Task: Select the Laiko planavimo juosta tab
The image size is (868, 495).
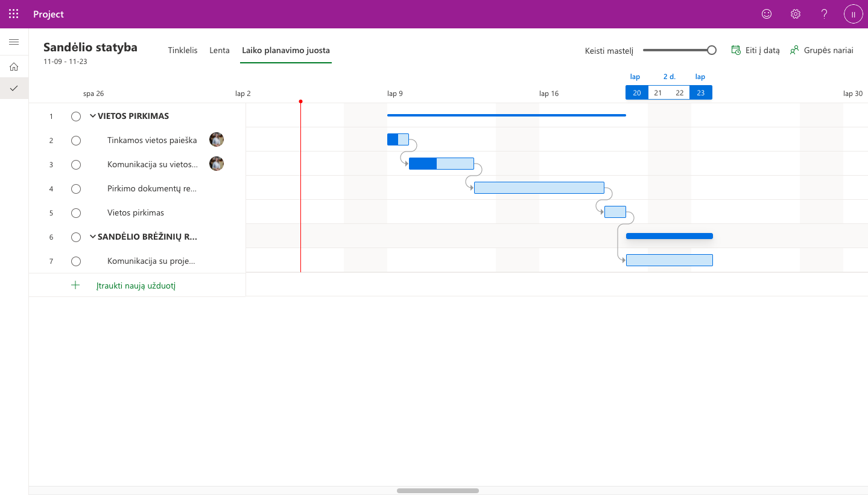Action: point(286,50)
